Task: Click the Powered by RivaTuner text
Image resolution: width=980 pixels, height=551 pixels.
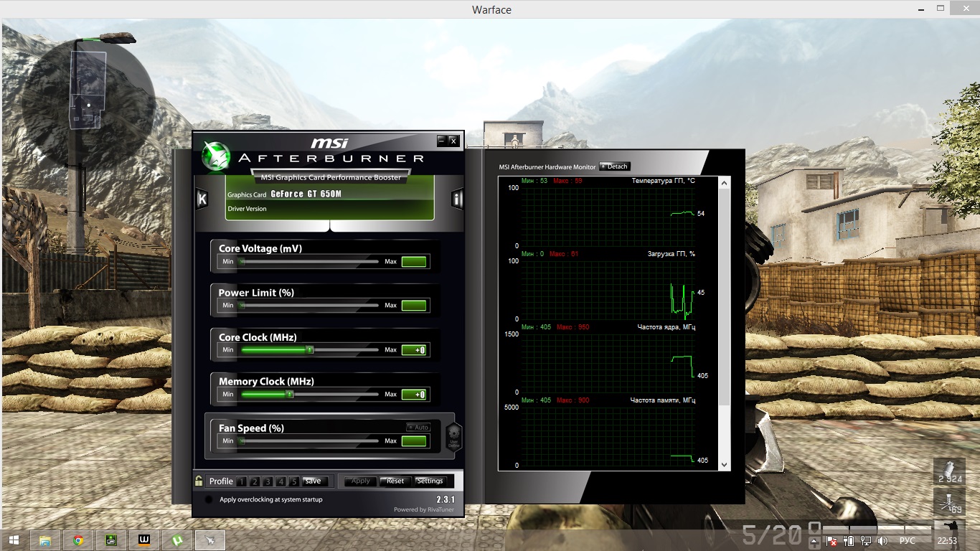Action: pos(424,510)
